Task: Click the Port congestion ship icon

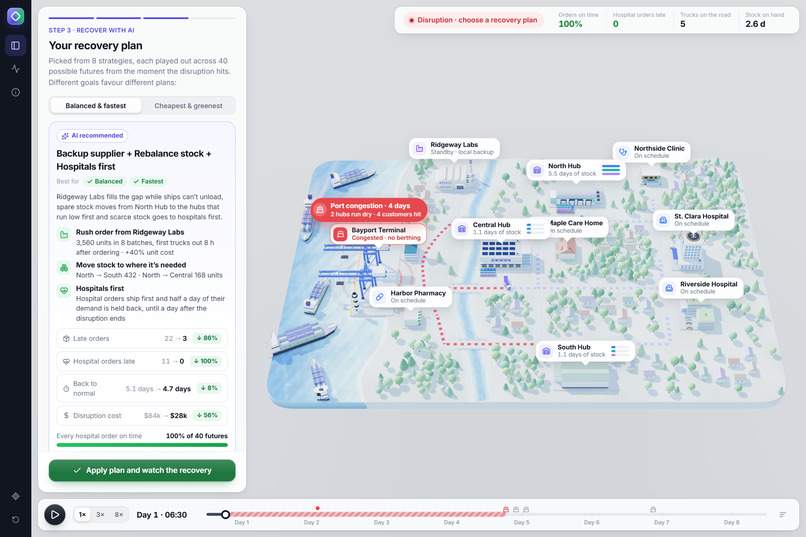Action: pyautogui.click(x=320, y=210)
